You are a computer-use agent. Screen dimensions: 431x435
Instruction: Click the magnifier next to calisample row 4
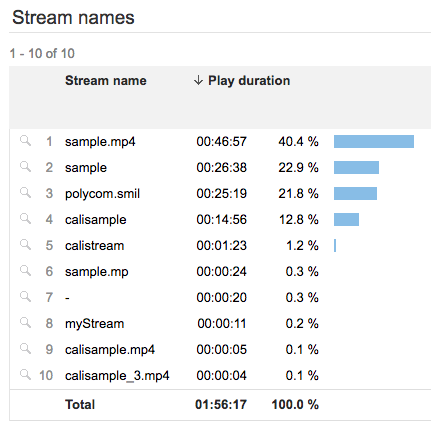click(25, 219)
